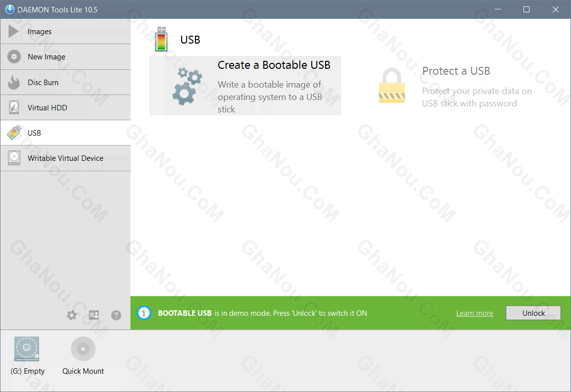Click the Quick Mount disc icon
This screenshot has height=392, width=571.
[83, 349]
